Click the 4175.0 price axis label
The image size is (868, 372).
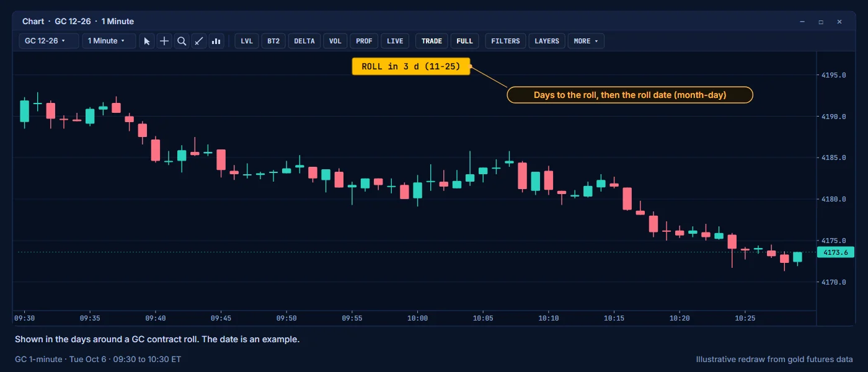click(x=834, y=241)
